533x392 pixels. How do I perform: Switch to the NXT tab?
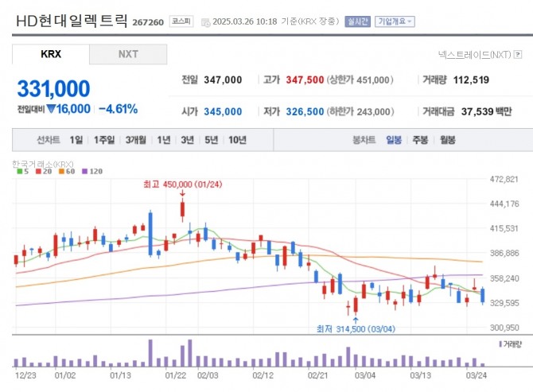coord(128,54)
